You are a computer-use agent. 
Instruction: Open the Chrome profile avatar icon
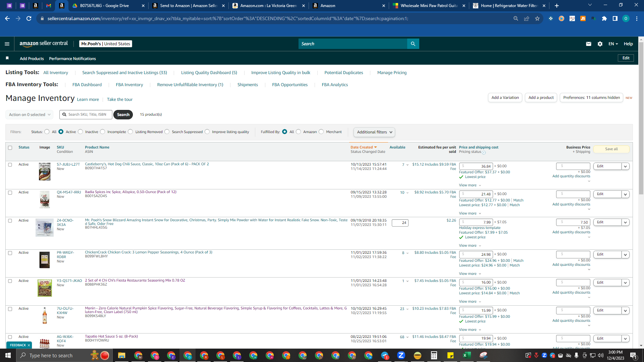tap(626, 18)
